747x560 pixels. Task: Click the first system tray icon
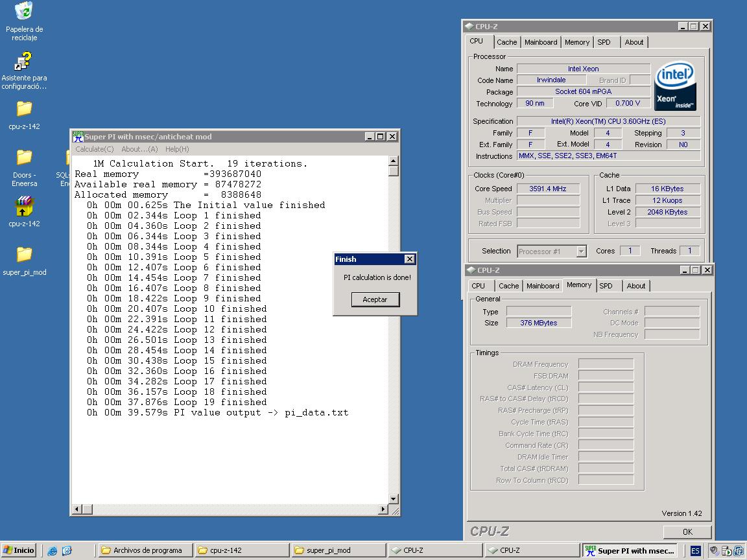714,551
